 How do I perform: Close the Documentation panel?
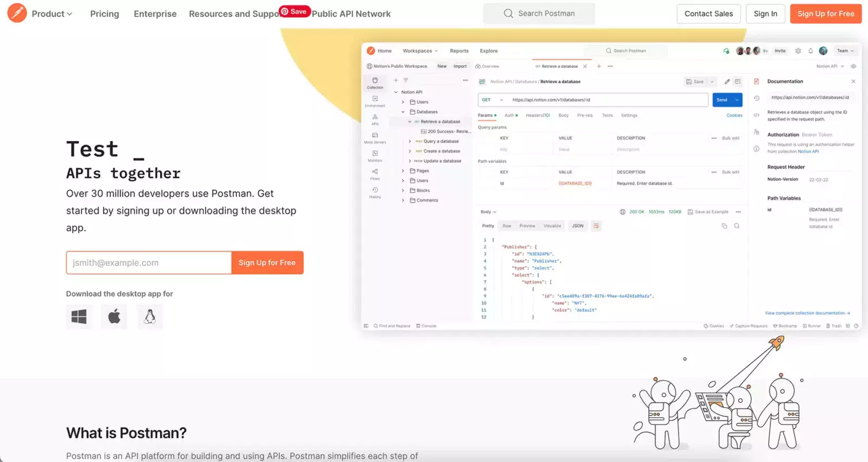pos(853,81)
